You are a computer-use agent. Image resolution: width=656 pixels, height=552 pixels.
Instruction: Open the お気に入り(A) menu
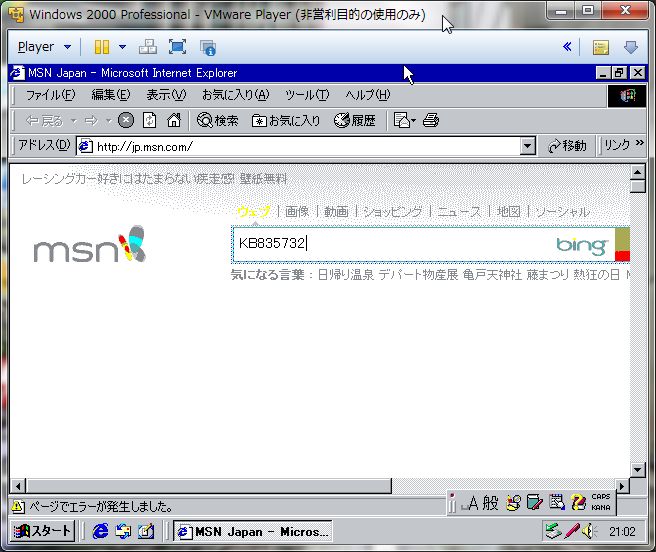pyautogui.click(x=236, y=95)
